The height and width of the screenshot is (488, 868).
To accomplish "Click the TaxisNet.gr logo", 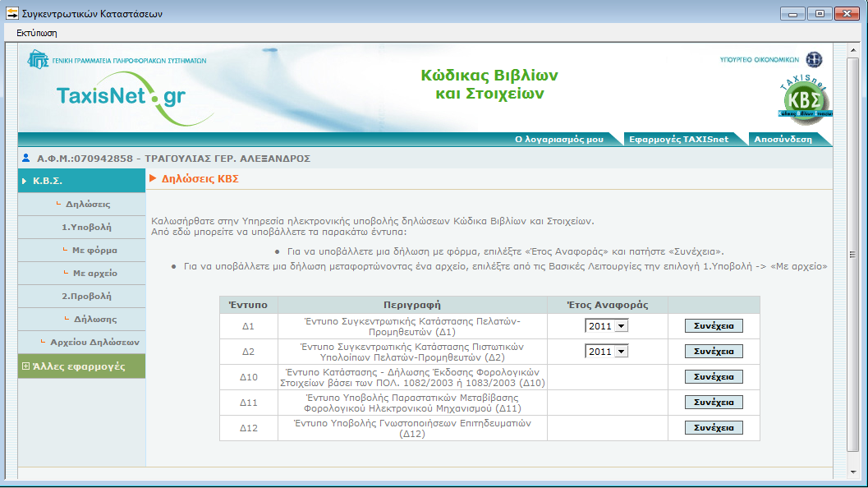I will (x=135, y=99).
